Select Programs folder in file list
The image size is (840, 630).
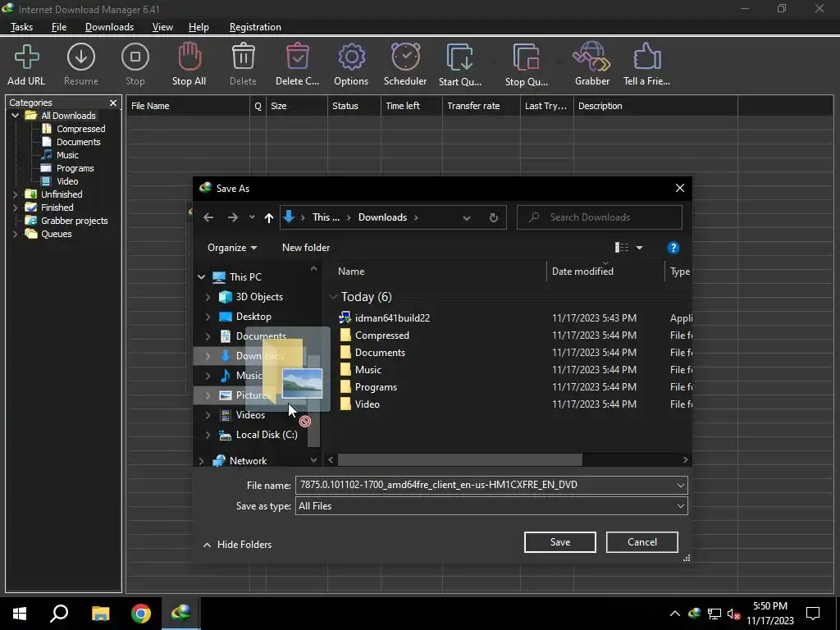[376, 387]
